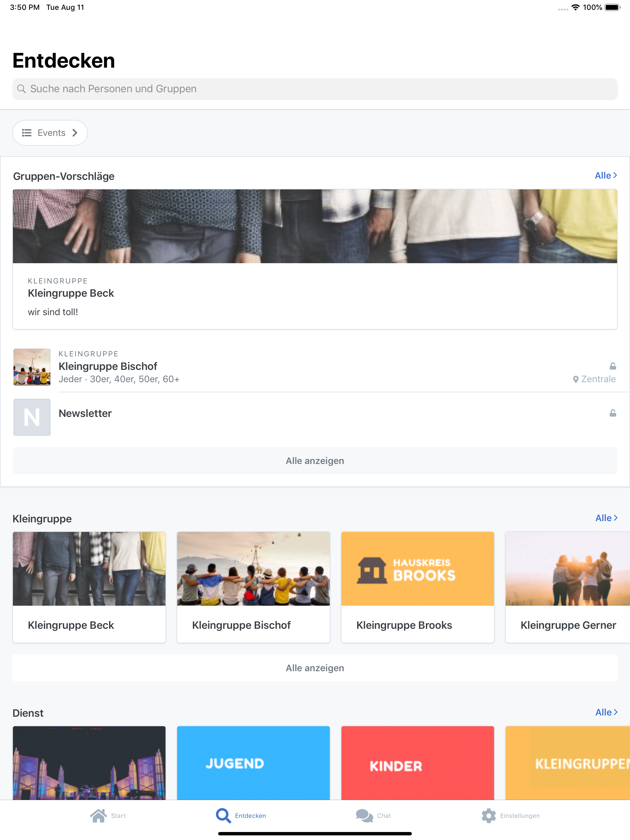Focus the Suche nach Personen und Gruppen field
The image size is (630, 840).
[315, 89]
